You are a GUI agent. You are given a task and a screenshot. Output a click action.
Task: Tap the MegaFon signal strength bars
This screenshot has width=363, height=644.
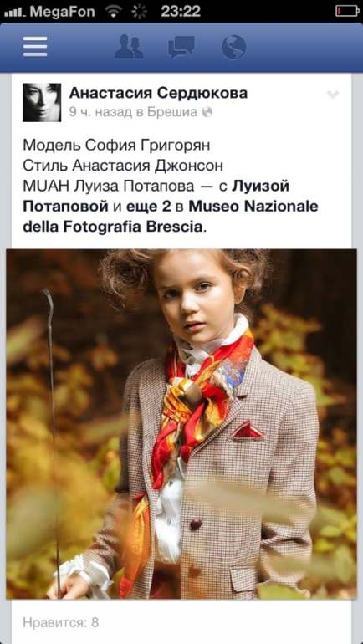click(x=15, y=13)
